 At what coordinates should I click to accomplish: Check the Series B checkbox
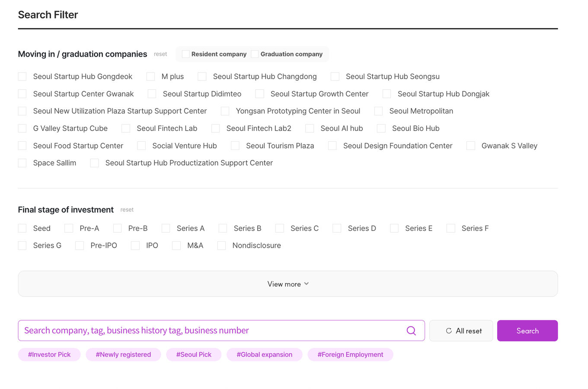pos(223,228)
